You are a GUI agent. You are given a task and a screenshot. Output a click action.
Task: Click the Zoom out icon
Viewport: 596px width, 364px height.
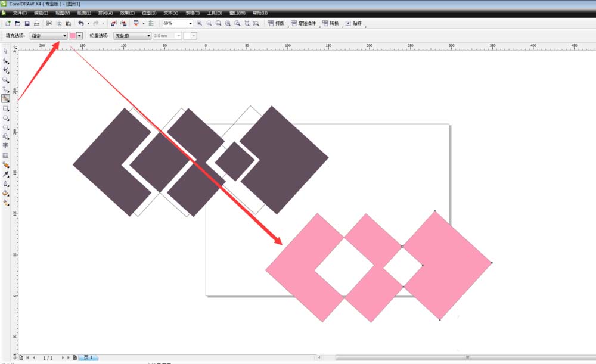(209, 23)
